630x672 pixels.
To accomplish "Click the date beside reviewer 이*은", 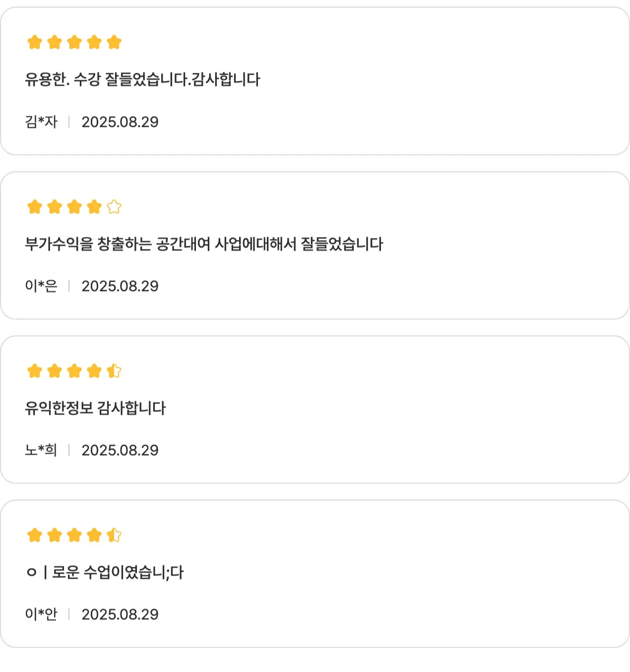I will click(x=120, y=286).
